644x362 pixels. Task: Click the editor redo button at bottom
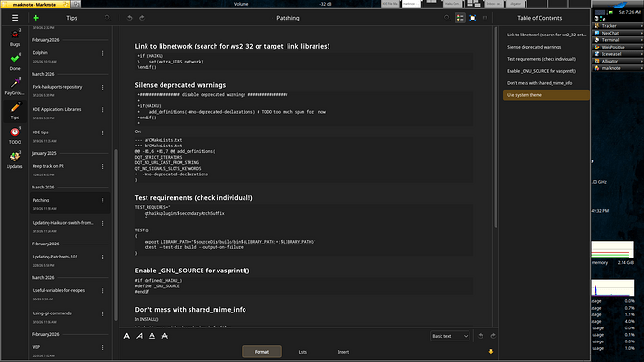(x=493, y=336)
